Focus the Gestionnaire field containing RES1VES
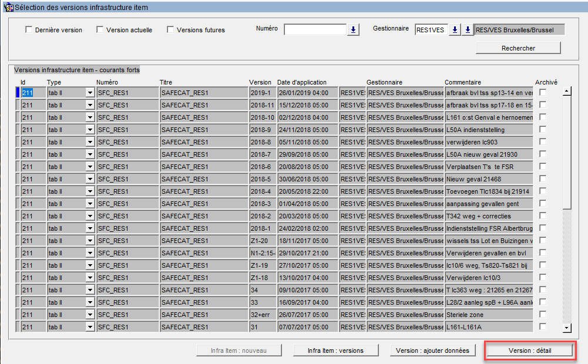 tap(431, 30)
